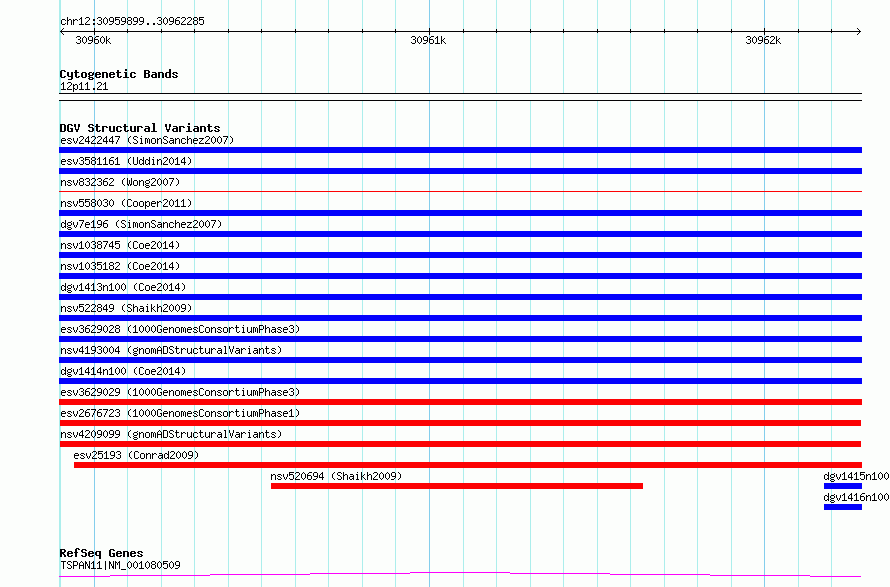This screenshot has height=587, width=890.
Task: Click the short red bar under nsv520694
Action: 457,486
